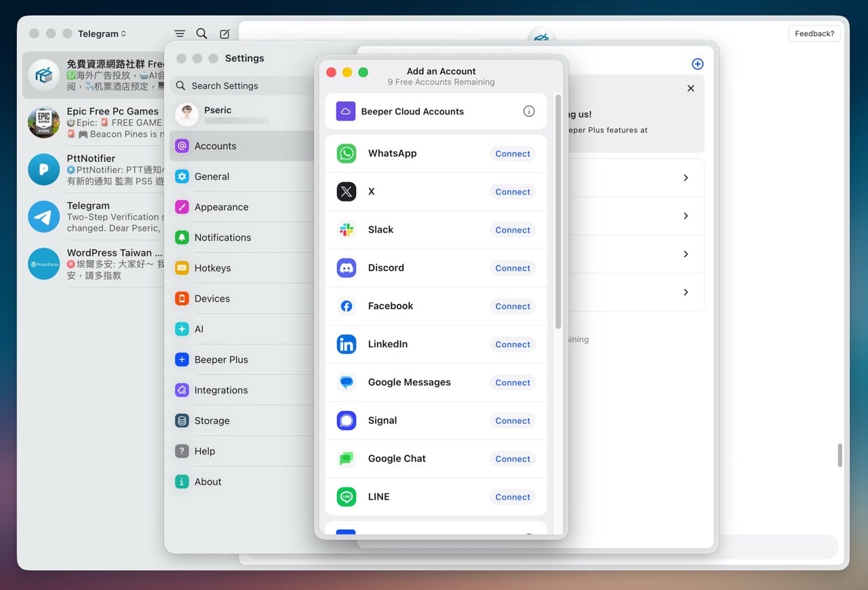Click the Feedback? button
The width and height of the screenshot is (868, 590).
coord(814,34)
